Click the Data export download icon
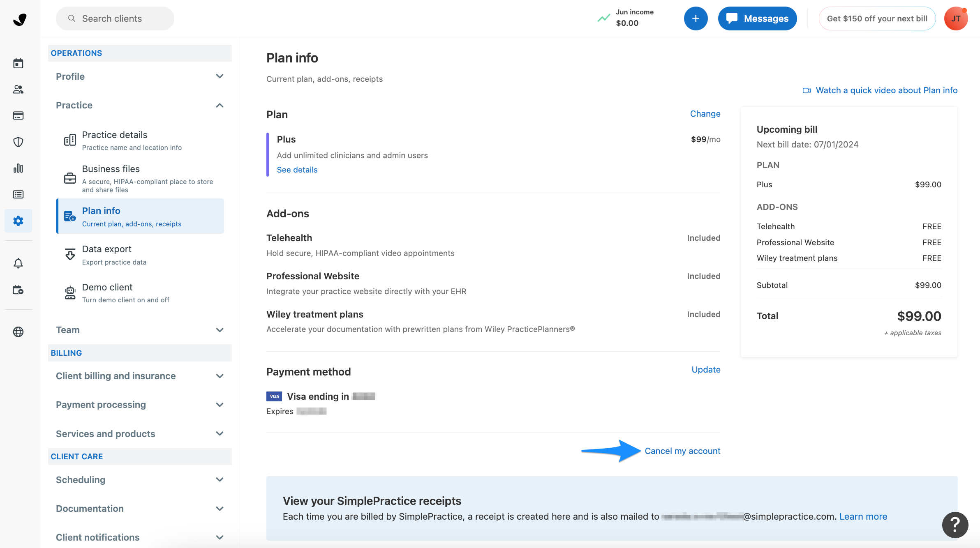Viewport: 980px width, 548px height. (70, 254)
